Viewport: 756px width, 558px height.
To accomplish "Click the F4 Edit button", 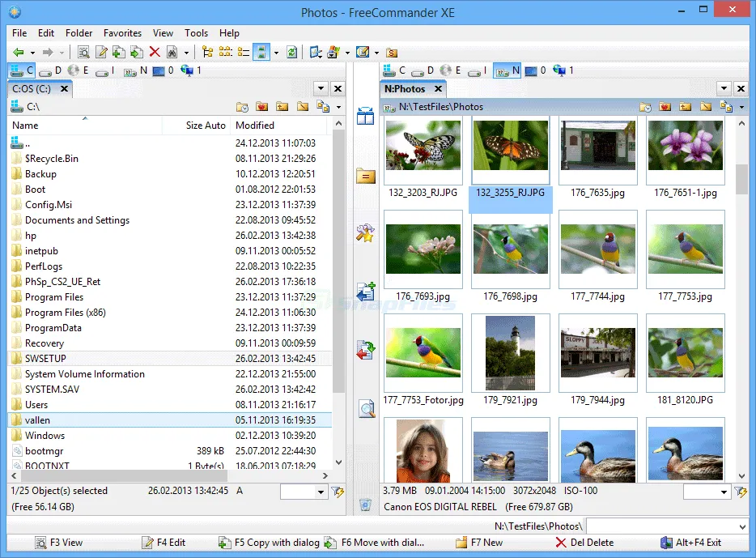I will click(x=164, y=543).
